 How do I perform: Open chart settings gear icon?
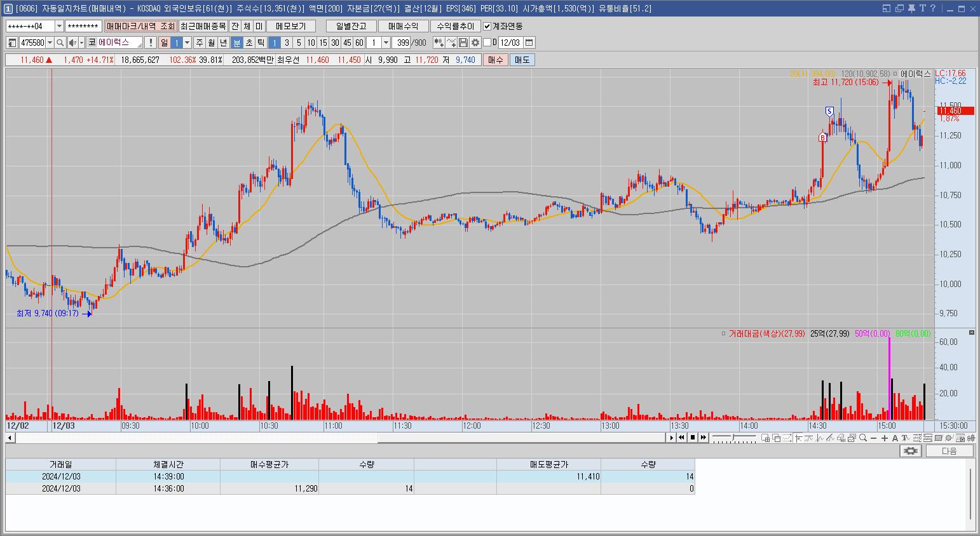pyautogui.click(x=475, y=43)
